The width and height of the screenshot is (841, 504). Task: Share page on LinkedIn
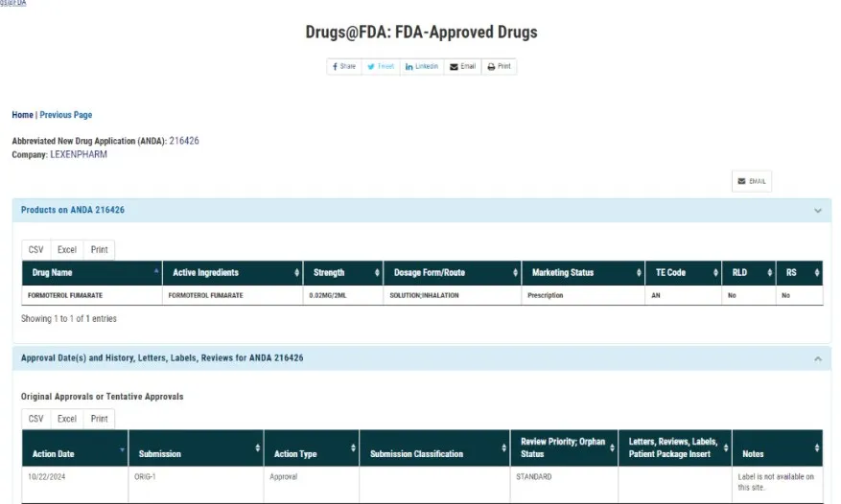[422, 67]
